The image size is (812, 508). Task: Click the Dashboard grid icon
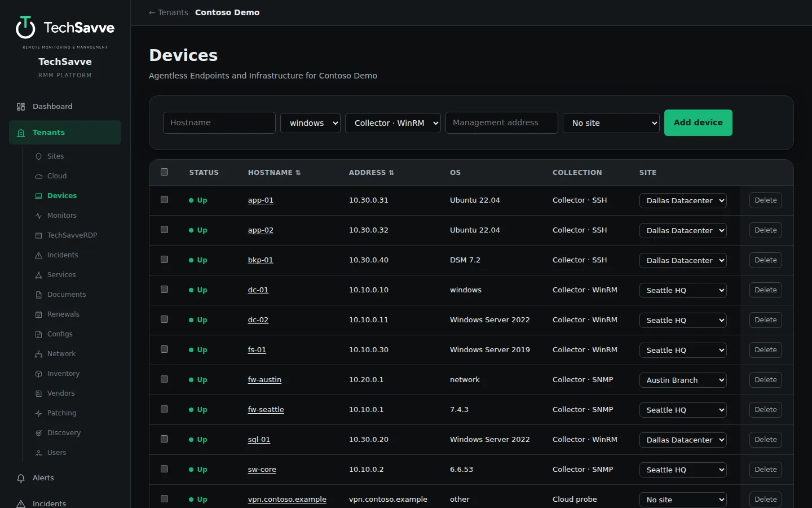click(21, 107)
